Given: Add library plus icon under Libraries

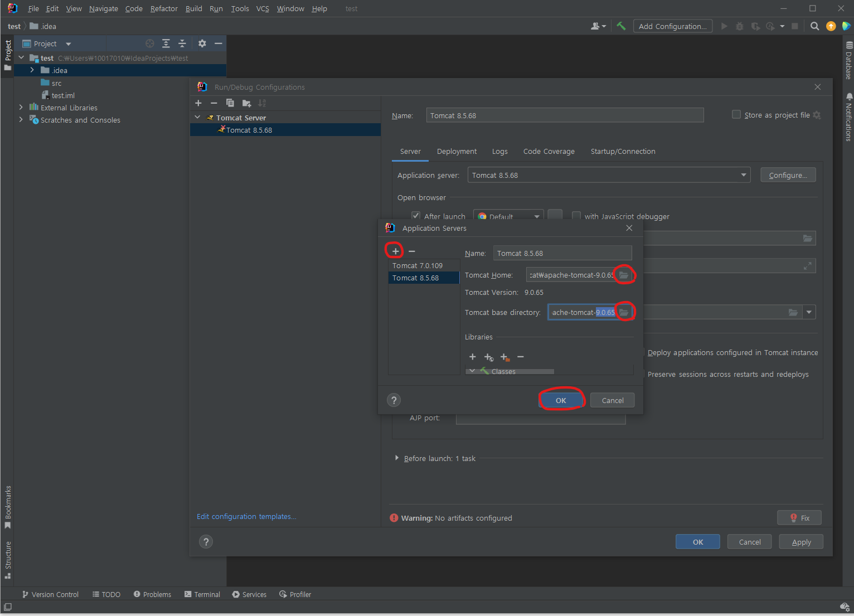Looking at the screenshot, I should click(x=473, y=357).
